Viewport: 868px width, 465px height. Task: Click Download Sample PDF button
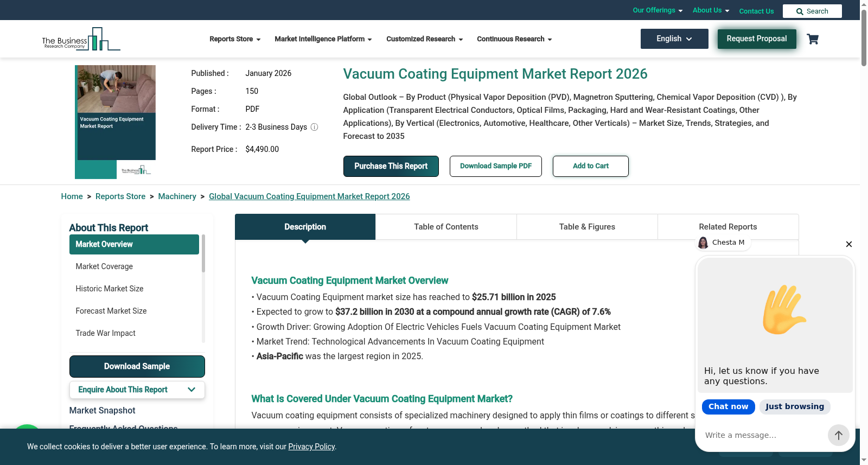tap(496, 166)
